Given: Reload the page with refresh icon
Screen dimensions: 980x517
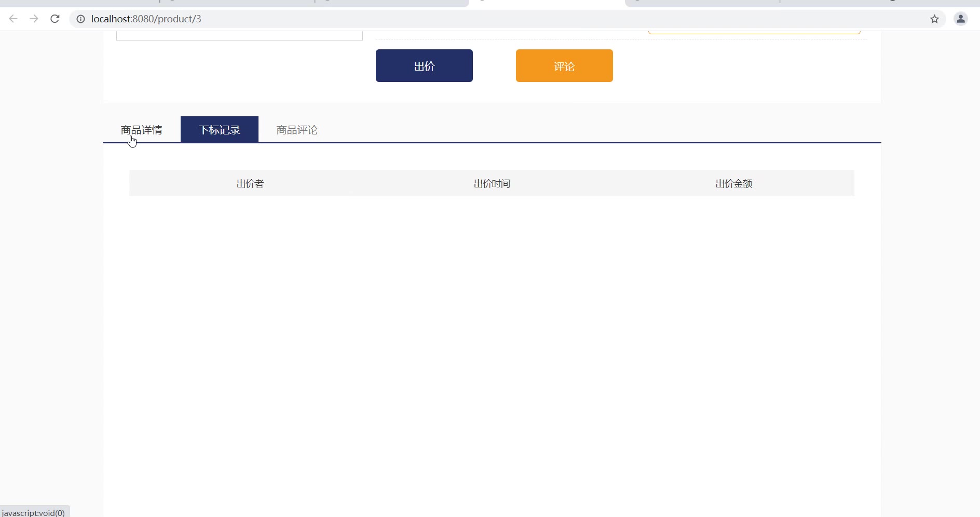Looking at the screenshot, I should (x=55, y=19).
